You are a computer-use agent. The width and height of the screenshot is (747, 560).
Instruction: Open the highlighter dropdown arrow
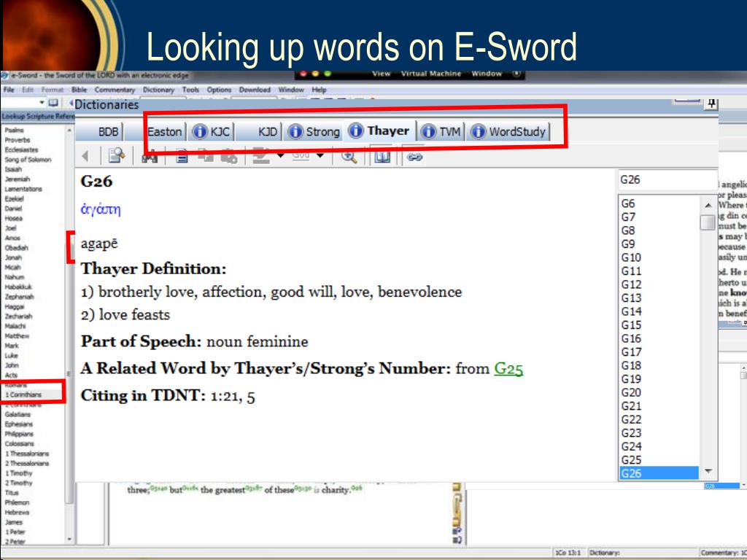[x=281, y=156]
